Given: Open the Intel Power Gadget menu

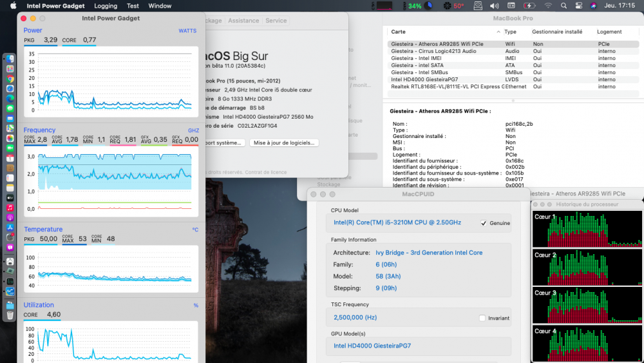Looking at the screenshot, I should tap(55, 6).
